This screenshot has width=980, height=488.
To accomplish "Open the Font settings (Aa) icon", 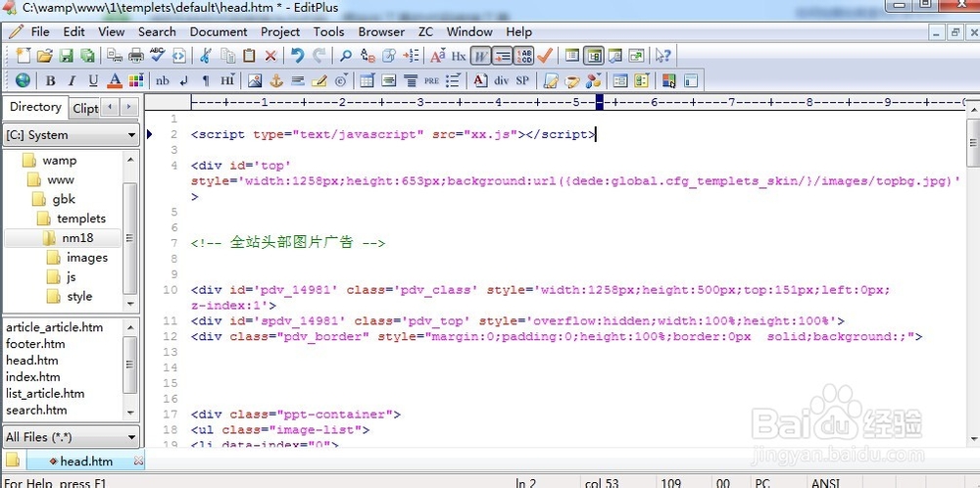I will pos(438,56).
